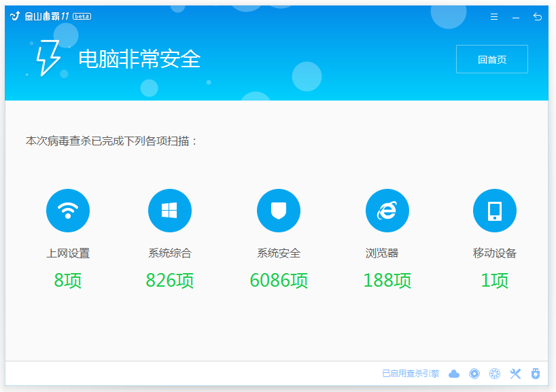The width and height of the screenshot is (556, 392).
Task: Click the 8项 result count
Action: pos(68,281)
